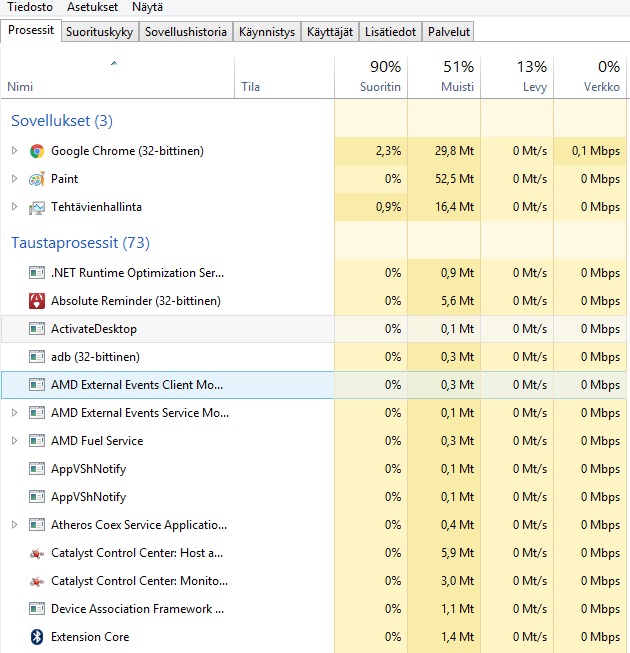The height and width of the screenshot is (653, 630).
Task: Sort by Verkko column header
Action: [x=590, y=78]
